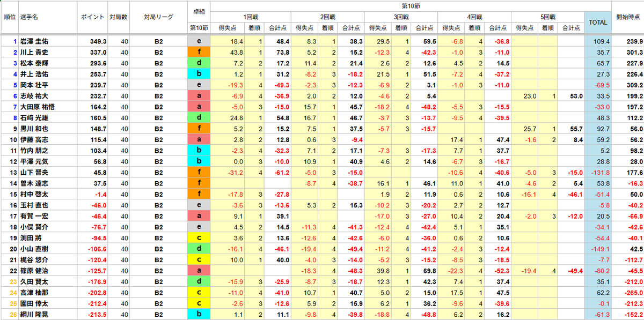This screenshot has width=644, height=320.
Task: Select player name 玉村 直也
Action: 34,205
